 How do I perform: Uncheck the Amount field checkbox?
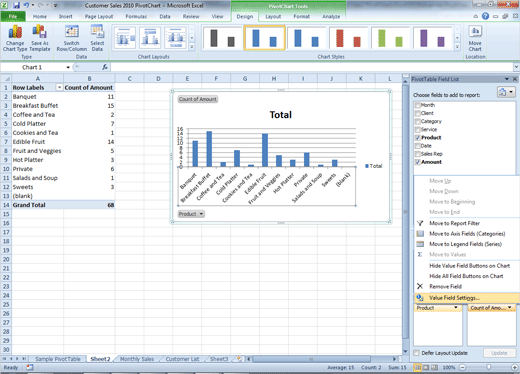point(417,162)
